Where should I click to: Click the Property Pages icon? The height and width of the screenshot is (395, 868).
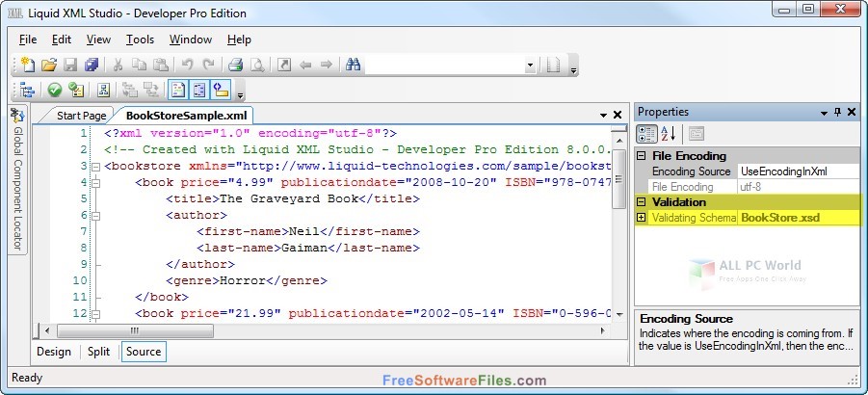[697, 133]
